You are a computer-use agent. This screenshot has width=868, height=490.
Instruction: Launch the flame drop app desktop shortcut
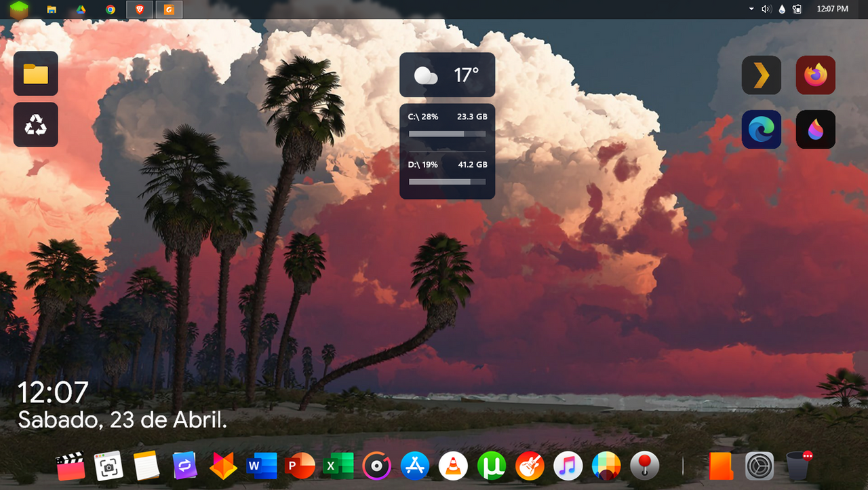[x=816, y=129]
